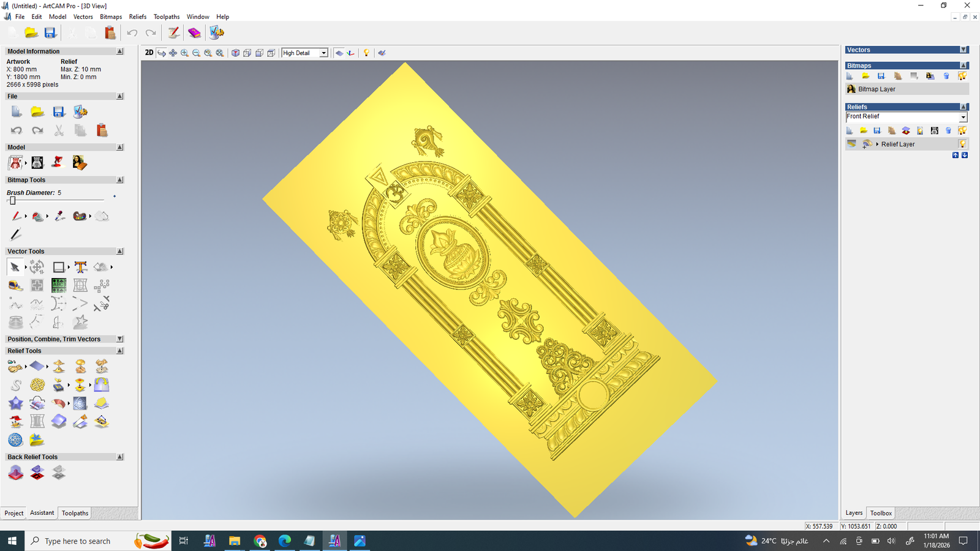Toggle lights and material bulb in toolbar
This screenshot has height=551, width=980.
366,53
